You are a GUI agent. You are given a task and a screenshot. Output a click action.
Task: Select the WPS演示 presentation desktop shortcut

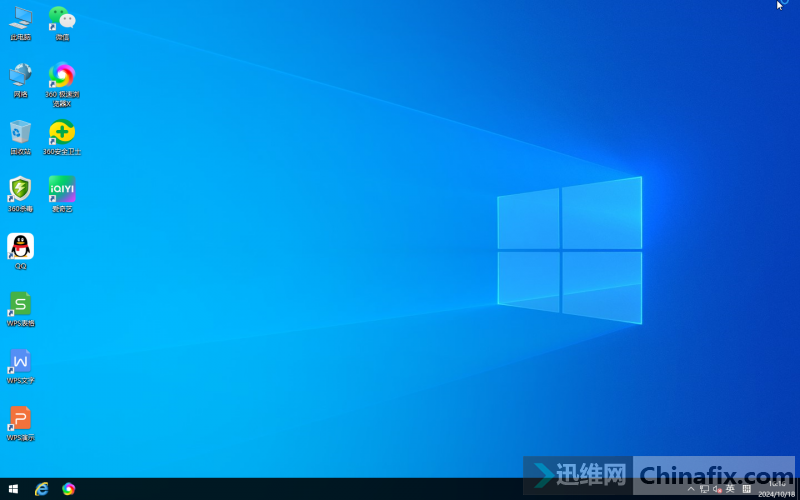coord(20,423)
